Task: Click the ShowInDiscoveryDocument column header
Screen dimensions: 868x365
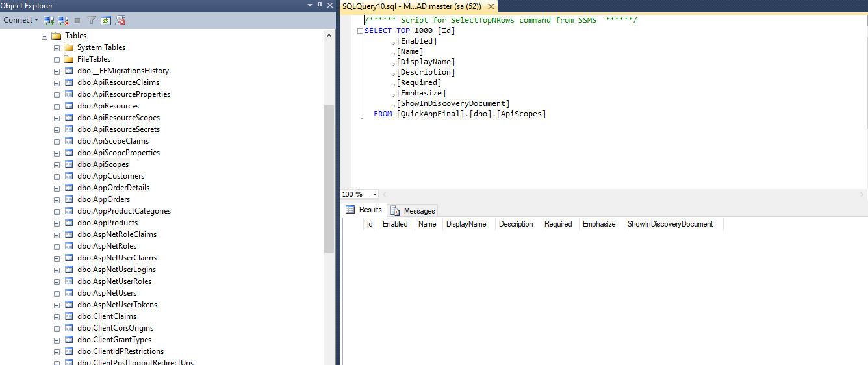Action: tap(673, 224)
